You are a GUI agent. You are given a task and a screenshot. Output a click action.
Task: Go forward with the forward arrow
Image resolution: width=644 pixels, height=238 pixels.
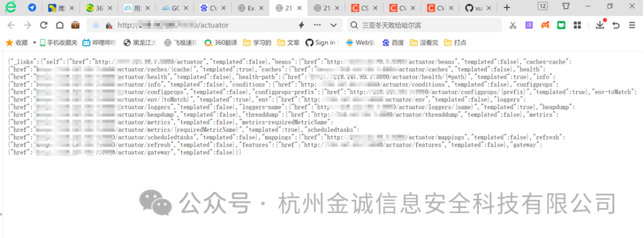pos(27,26)
